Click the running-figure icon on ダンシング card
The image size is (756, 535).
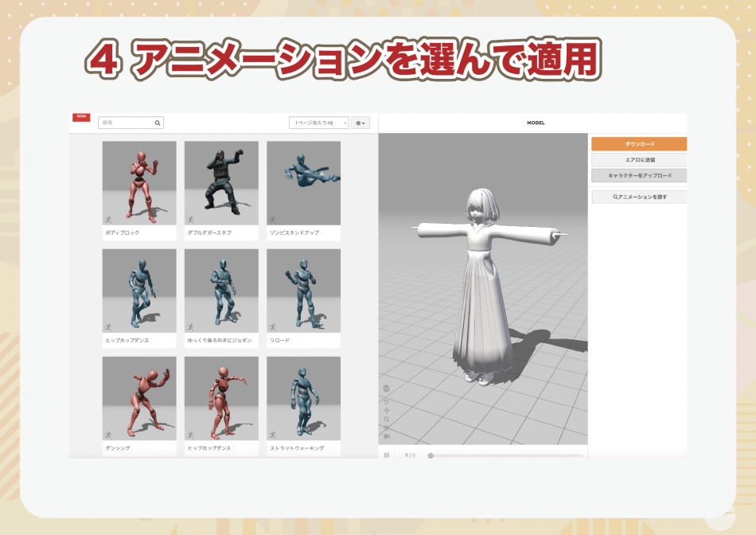point(108,435)
